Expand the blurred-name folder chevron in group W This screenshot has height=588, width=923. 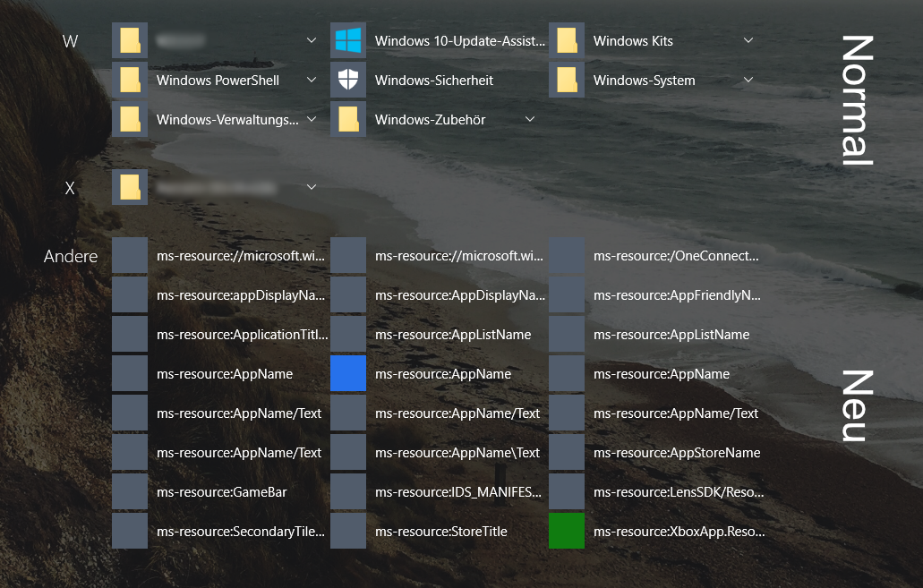pyautogui.click(x=312, y=40)
